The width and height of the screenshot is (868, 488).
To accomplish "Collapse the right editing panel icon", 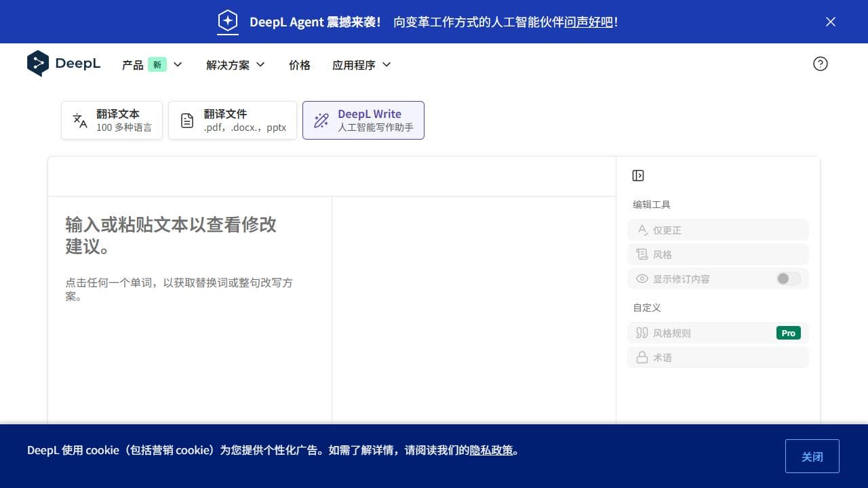I will point(637,175).
